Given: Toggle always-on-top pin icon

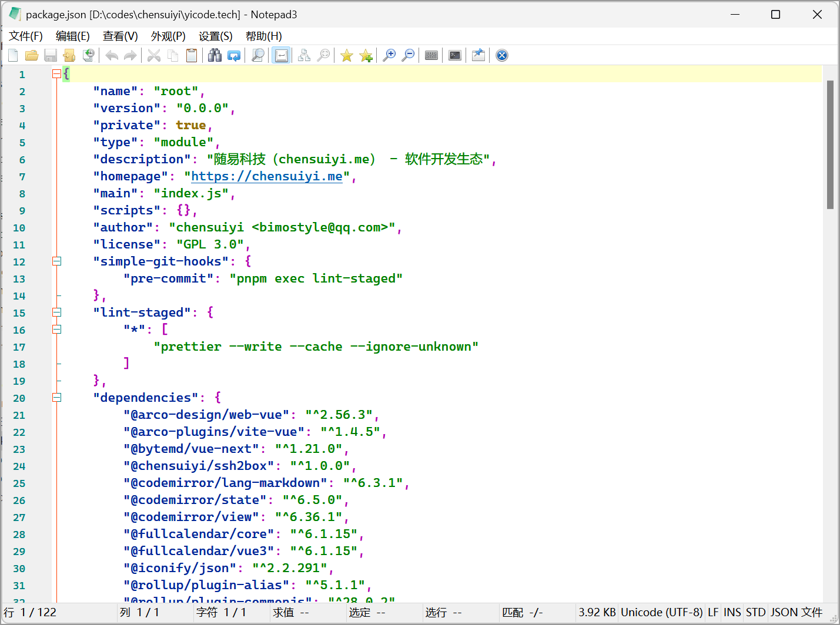Looking at the screenshot, I should 478,55.
